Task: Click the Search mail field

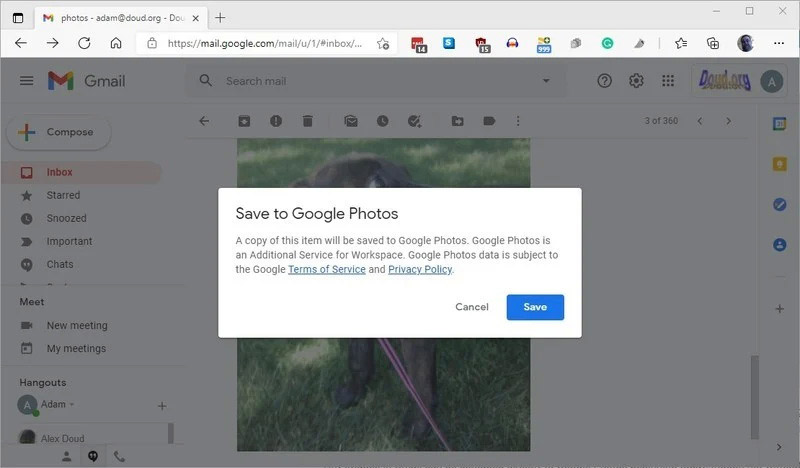Action: (375, 81)
